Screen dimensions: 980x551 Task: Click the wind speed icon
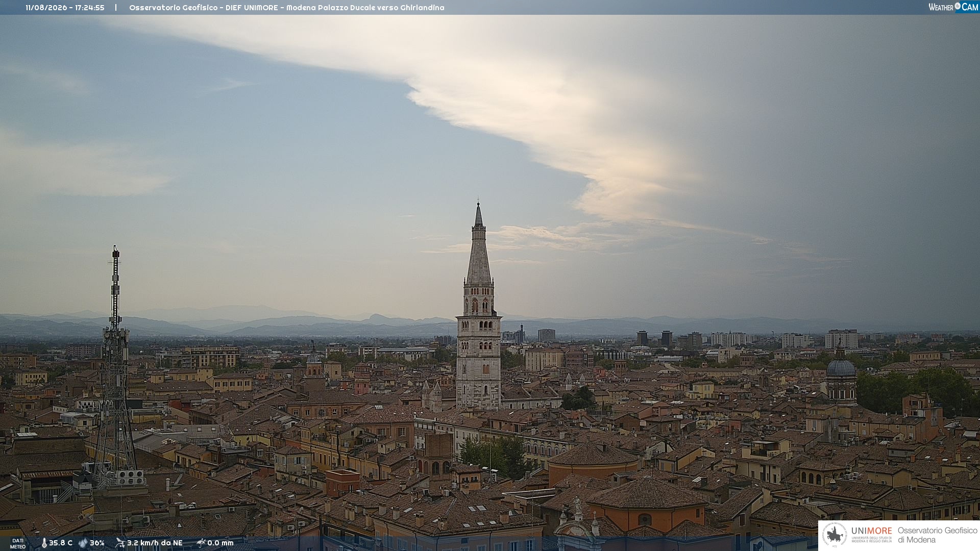pyautogui.click(x=120, y=543)
